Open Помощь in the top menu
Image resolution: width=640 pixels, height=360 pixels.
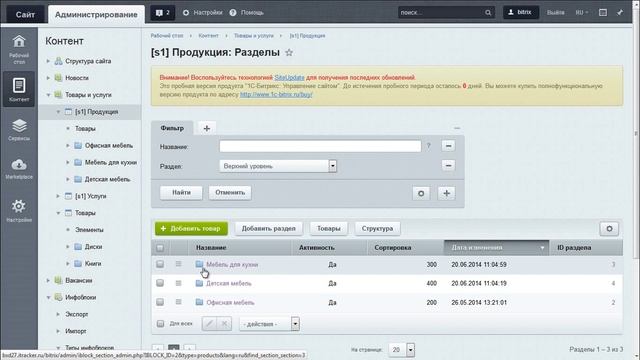point(247,13)
